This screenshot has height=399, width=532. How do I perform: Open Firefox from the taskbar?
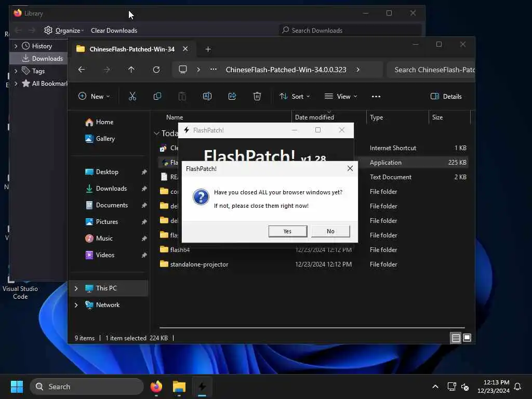[156, 387]
